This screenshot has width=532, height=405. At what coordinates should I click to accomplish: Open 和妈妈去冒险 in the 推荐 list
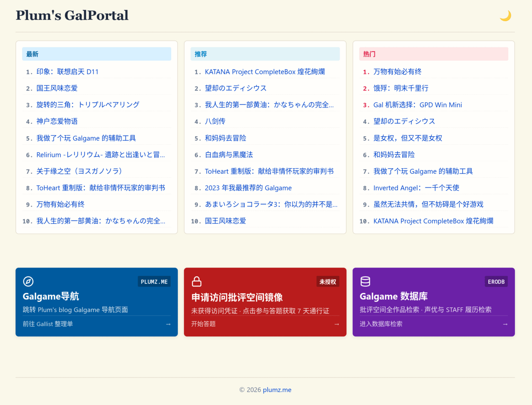tap(225, 138)
